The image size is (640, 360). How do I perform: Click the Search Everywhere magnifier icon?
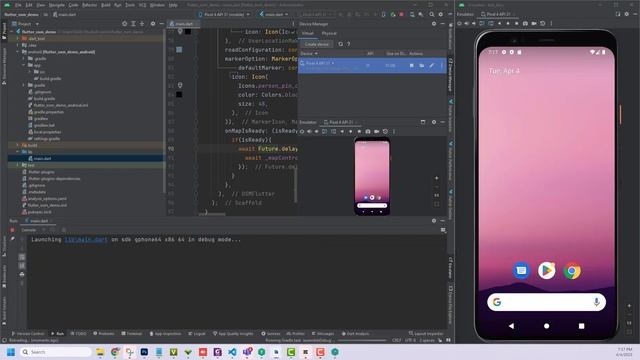[431, 14]
